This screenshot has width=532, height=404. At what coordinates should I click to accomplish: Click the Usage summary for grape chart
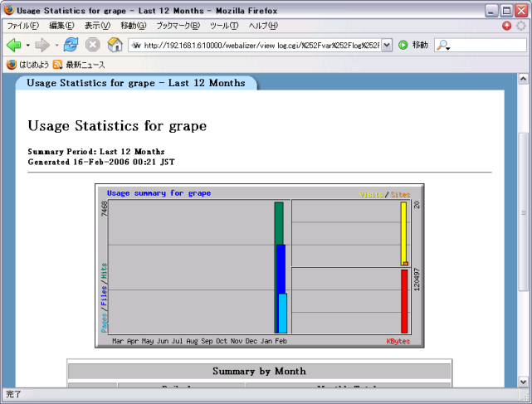click(259, 265)
